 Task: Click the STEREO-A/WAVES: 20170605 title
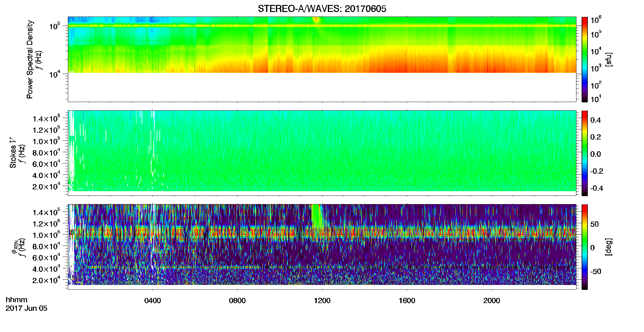click(322, 9)
